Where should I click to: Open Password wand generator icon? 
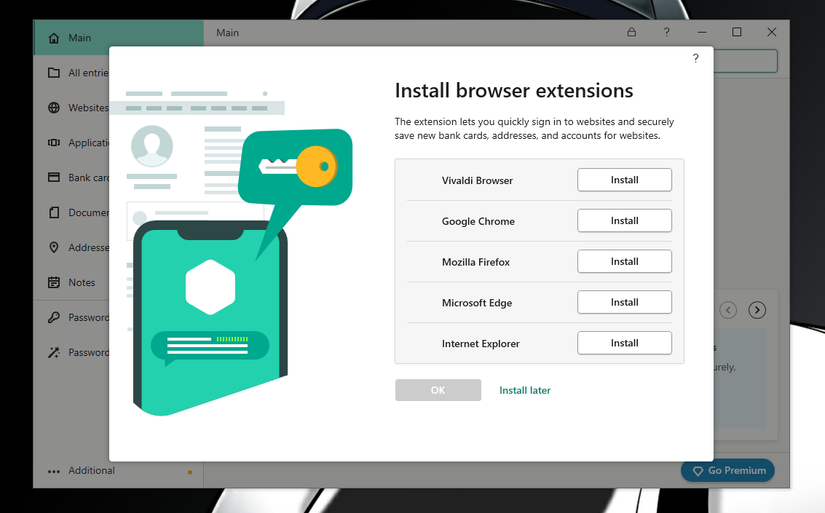tap(54, 353)
